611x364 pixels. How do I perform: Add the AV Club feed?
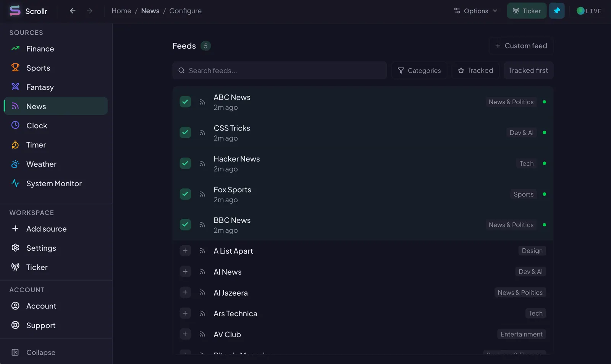185,334
